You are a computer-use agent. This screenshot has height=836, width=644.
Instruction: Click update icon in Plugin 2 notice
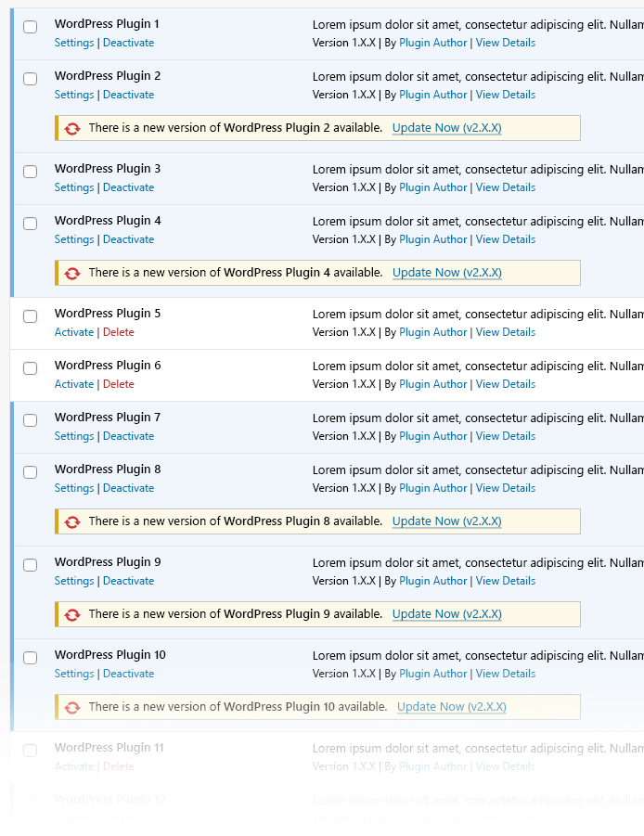72,128
